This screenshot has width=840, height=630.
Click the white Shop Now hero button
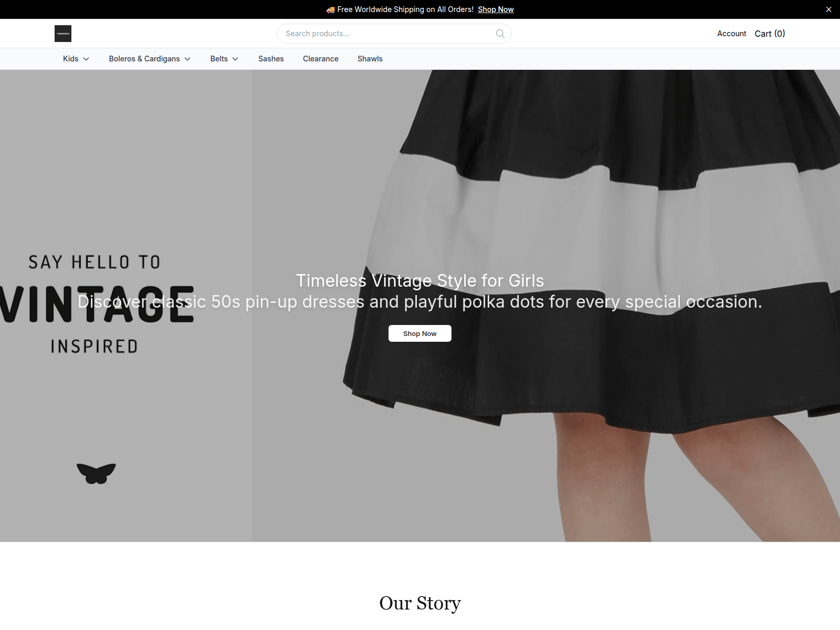[x=420, y=333]
